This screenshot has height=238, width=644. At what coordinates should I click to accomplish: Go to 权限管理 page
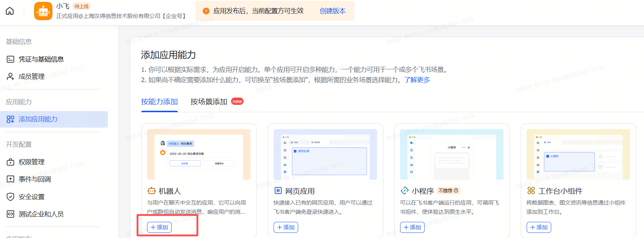coord(32,162)
